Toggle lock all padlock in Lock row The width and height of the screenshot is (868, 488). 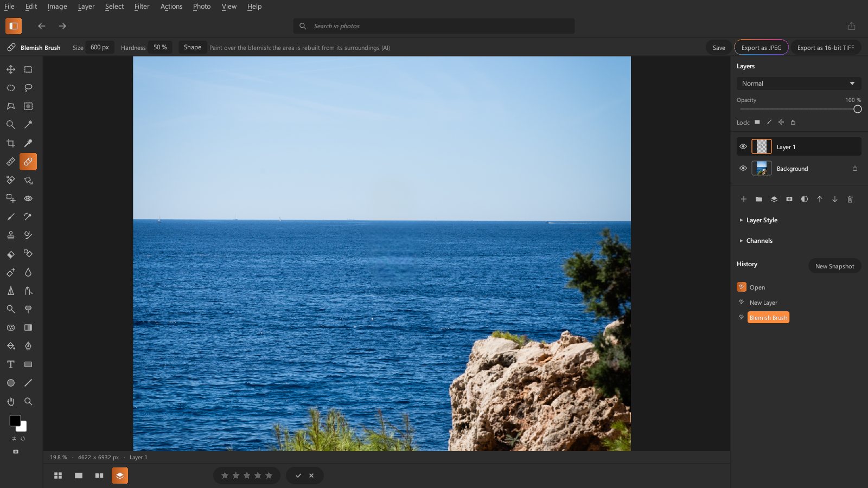pos(793,122)
